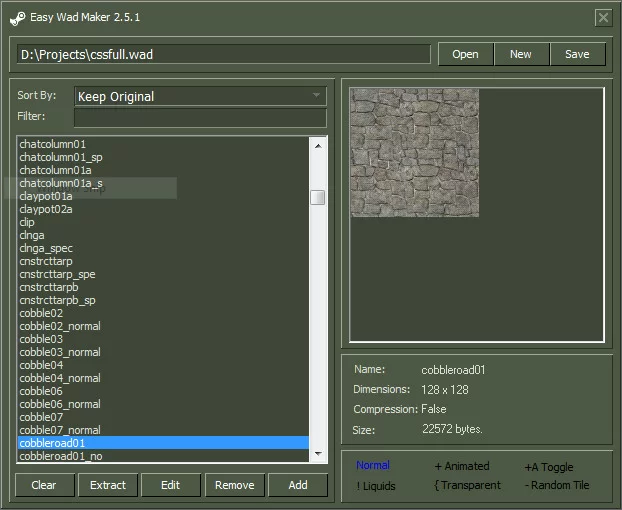
Task: Focus the Filter text field
Action: coord(200,118)
